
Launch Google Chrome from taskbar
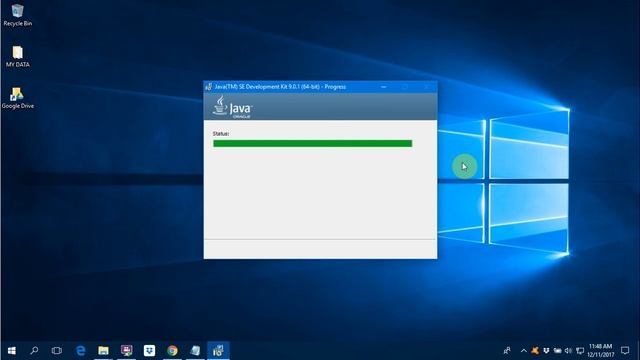(x=172, y=351)
